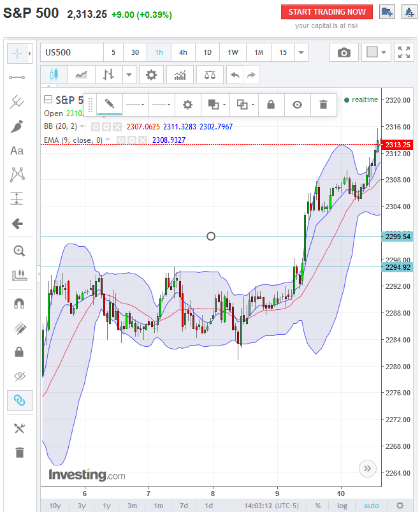Click the US500 symbol input field

click(x=72, y=52)
